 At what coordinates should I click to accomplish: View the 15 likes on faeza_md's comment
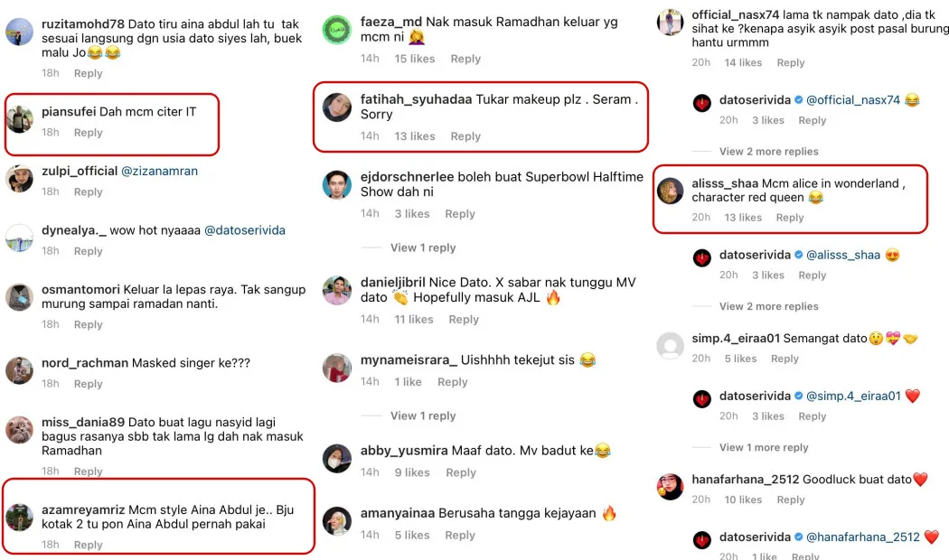tap(415, 60)
